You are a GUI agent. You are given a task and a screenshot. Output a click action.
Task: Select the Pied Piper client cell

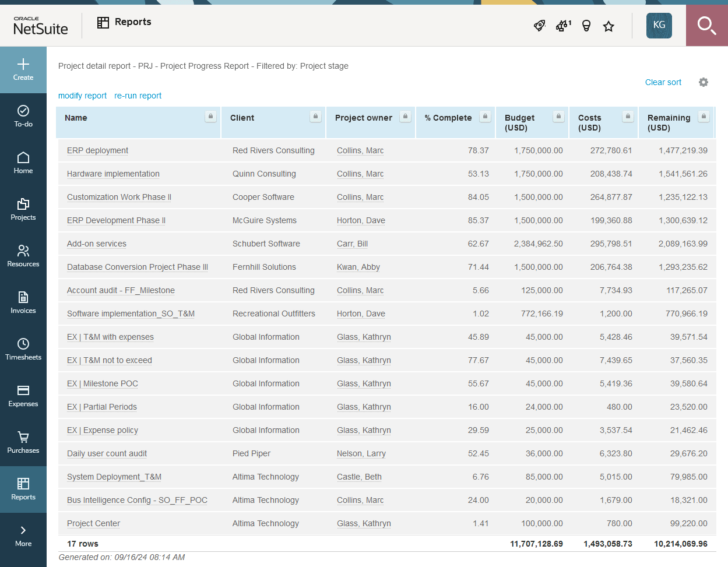click(251, 453)
